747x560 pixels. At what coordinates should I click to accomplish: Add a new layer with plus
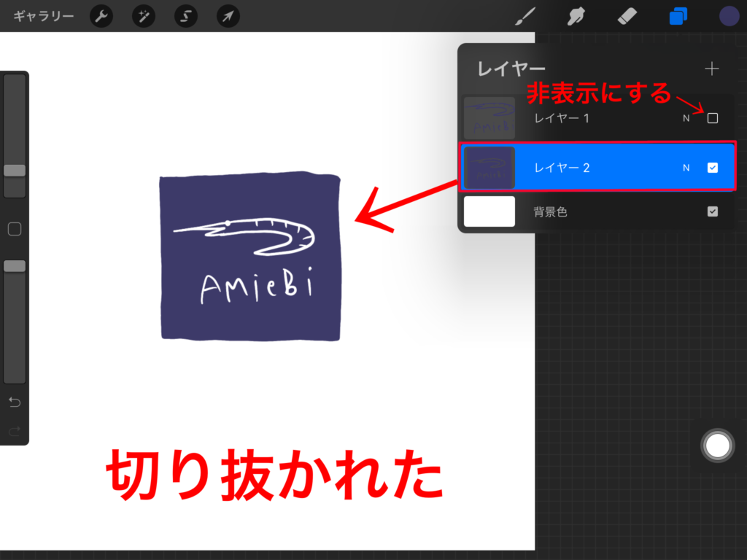pos(712,69)
